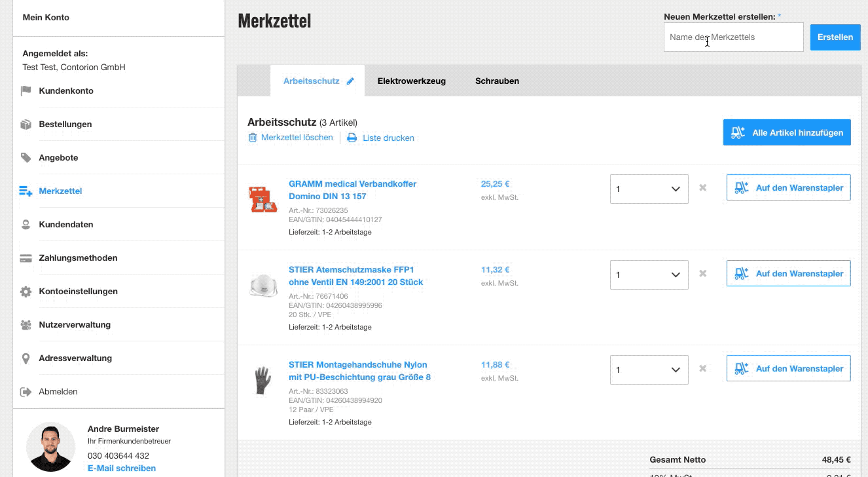Screen dimensions: 868x477
Task: Click the gear icon for Kontoeinstellungen
Action: pyautogui.click(x=26, y=292)
